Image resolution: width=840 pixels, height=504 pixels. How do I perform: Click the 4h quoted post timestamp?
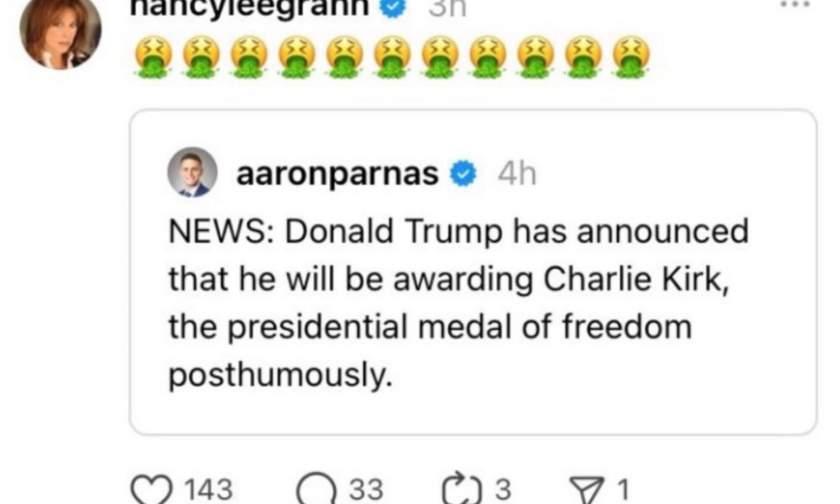[517, 174]
